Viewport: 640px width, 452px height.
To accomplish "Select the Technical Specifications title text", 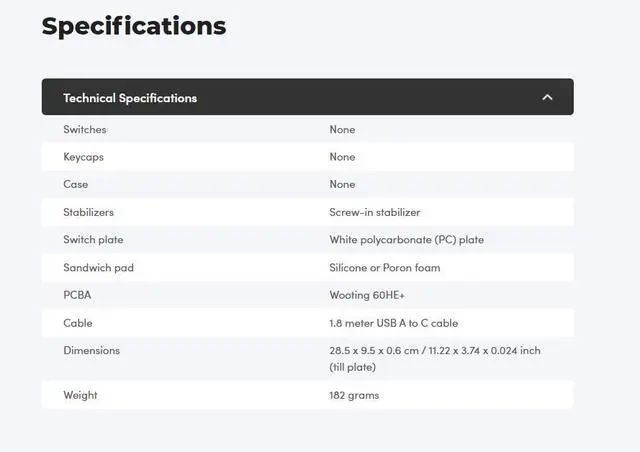I will click(130, 98).
